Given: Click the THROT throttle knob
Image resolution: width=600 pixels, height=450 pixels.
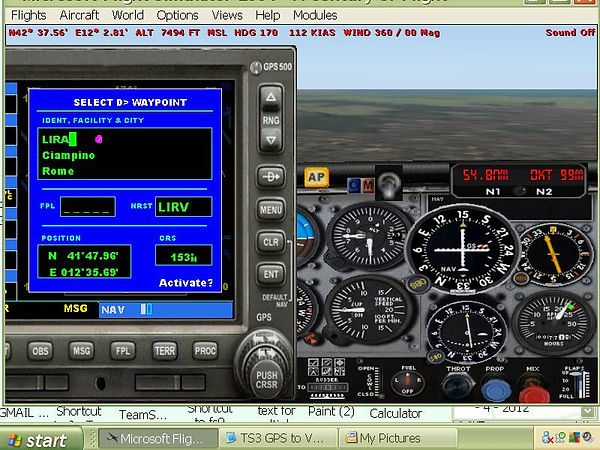Looking at the screenshot, I should click(458, 385).
